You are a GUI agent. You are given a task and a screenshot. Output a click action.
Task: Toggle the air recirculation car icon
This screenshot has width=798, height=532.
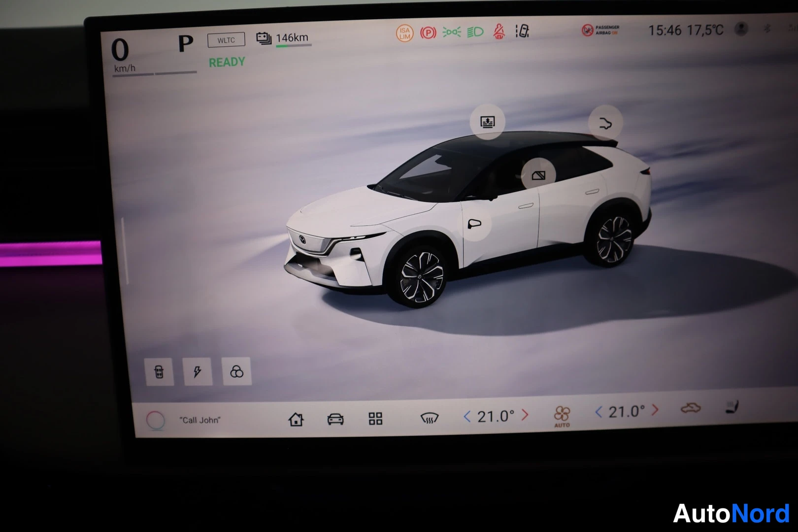click(x=691, y=408)
